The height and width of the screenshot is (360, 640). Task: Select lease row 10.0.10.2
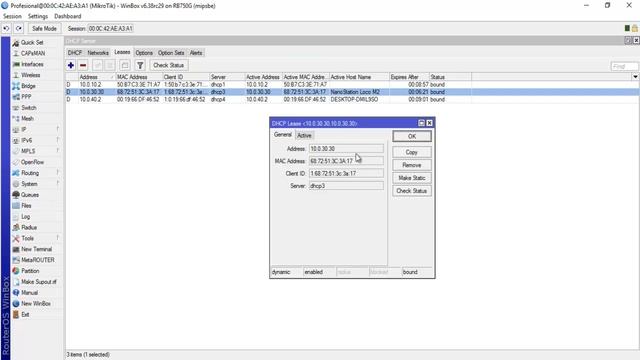352,84
